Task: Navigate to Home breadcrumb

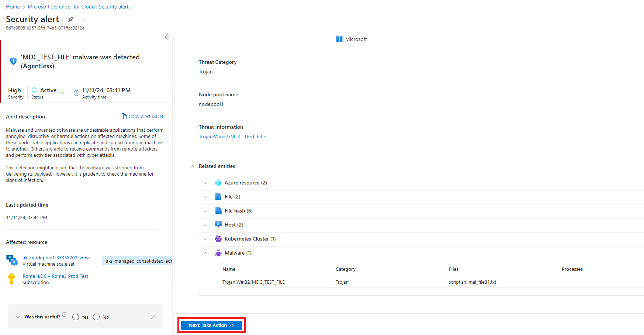Action: (x=13, y=7)
